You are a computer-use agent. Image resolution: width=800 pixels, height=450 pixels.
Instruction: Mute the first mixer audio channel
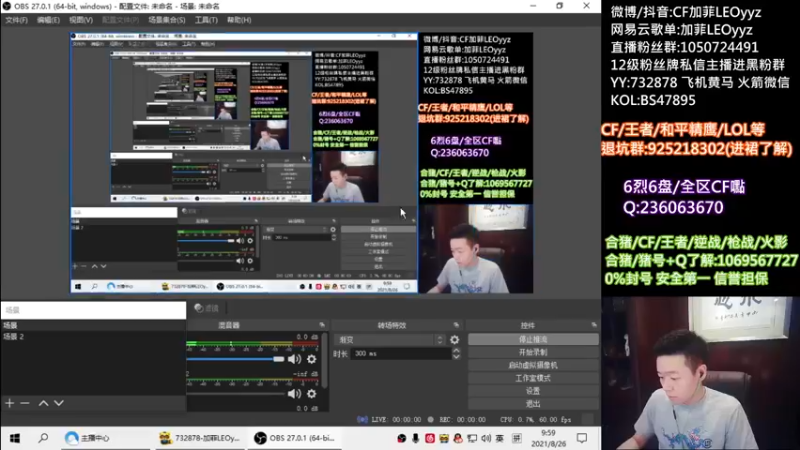(x=294, y=359)
